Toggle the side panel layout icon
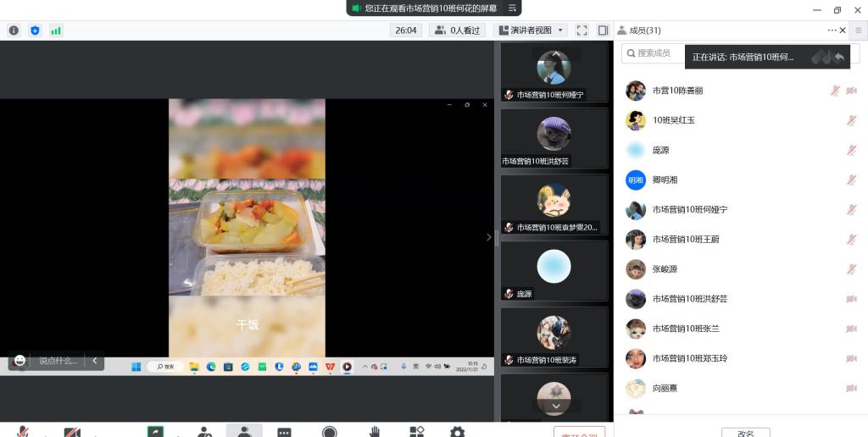The height and width of the screenshot is (437, 868). [x=603, y=30]
